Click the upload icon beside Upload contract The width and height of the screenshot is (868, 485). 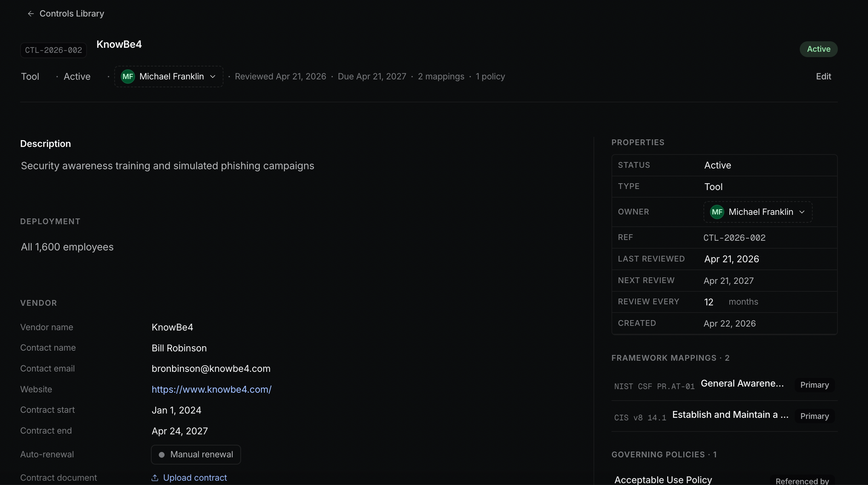[x=155, y=478]
